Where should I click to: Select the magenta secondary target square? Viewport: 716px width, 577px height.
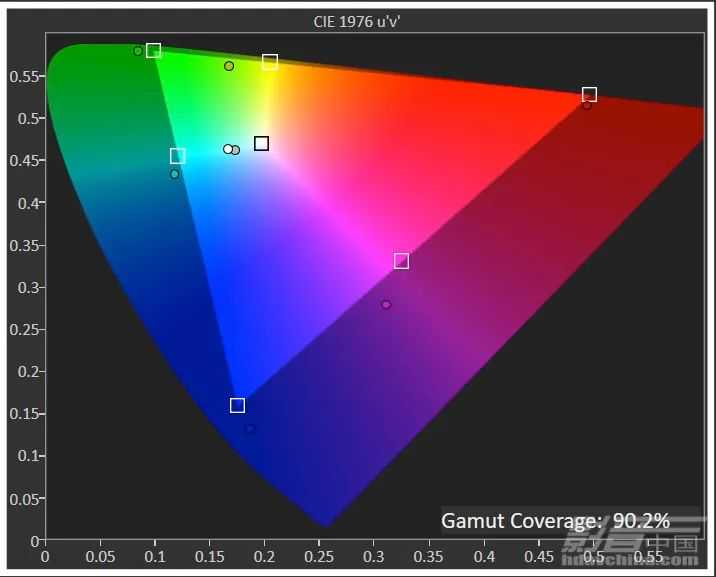pos(401,261)
